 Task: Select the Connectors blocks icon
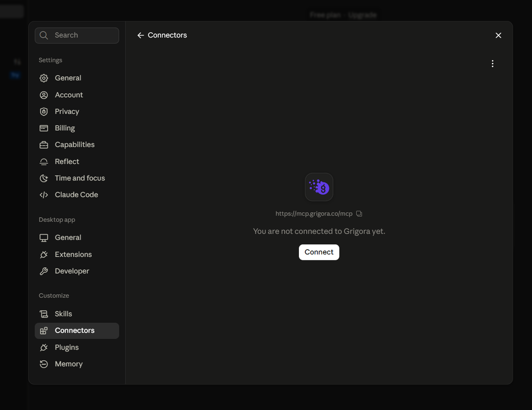pyautogui.click(x=44, y=331)
